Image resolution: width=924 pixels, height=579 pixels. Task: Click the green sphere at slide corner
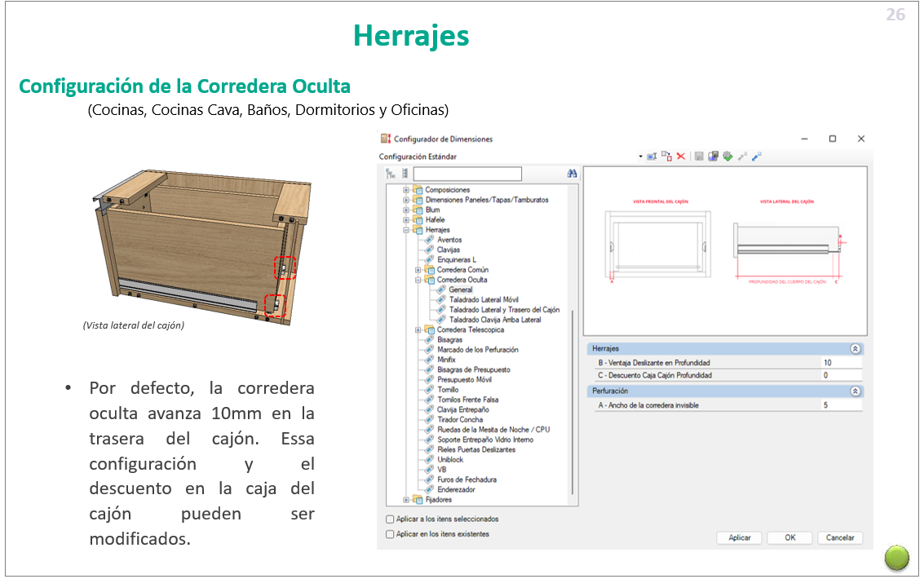point(897,557)
